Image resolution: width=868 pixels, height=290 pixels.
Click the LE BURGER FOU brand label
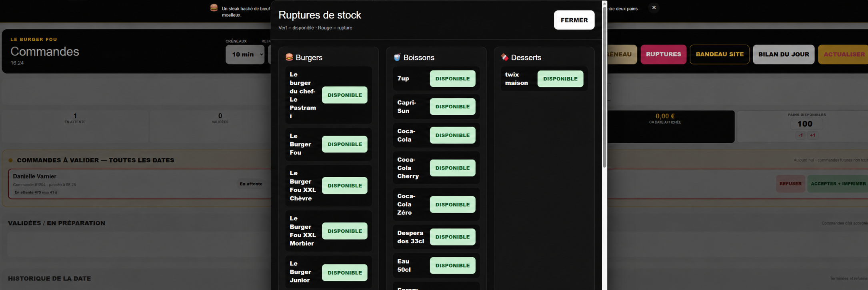[34, 39]
